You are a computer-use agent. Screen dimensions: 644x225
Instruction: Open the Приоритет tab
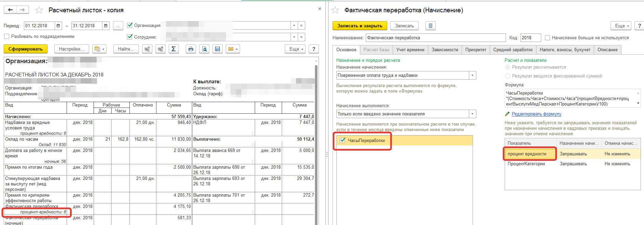click(x=476, y=50)
